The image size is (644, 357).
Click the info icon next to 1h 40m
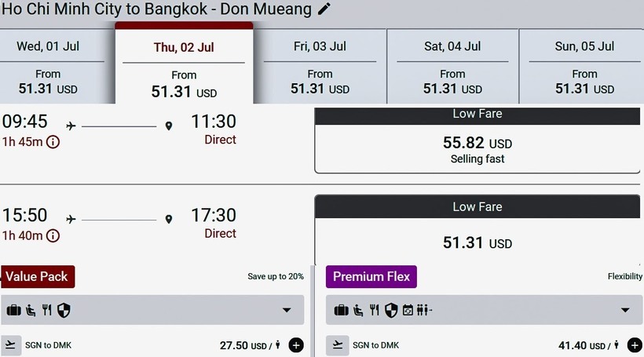(x=53, y=235)
